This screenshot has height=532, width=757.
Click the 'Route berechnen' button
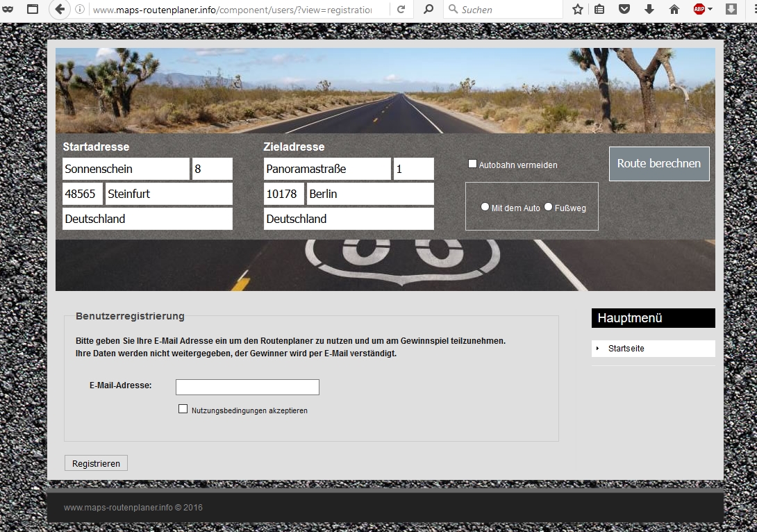point(659,164)
